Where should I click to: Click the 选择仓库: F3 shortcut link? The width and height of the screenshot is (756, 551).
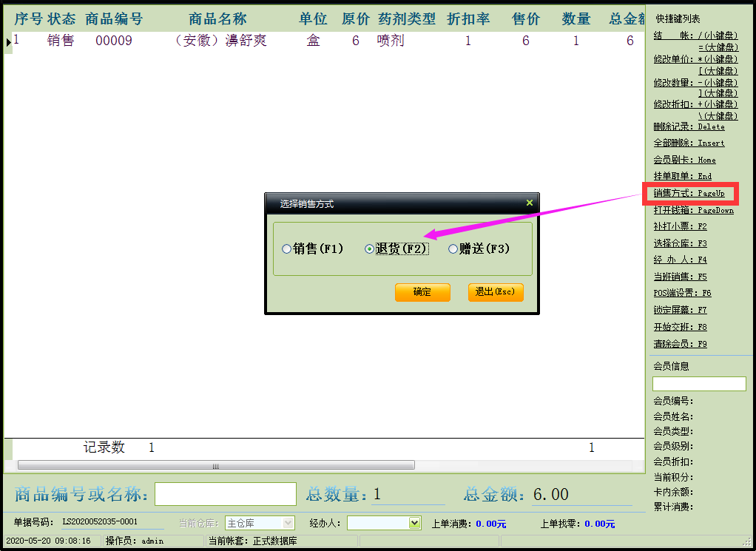pos(680,243)
